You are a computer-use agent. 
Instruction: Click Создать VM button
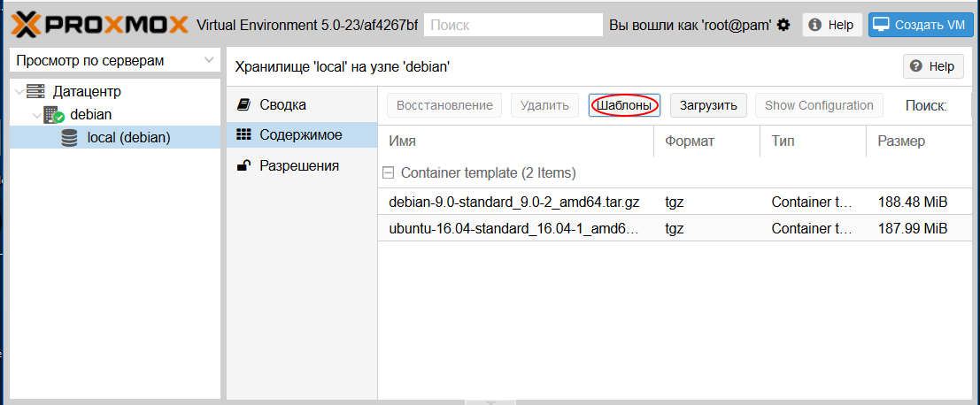point(921,25)
